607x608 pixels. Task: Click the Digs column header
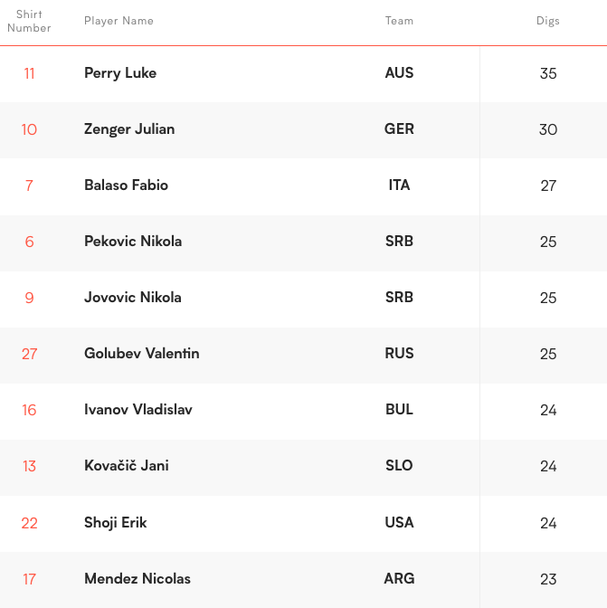(x=547, y=21)
